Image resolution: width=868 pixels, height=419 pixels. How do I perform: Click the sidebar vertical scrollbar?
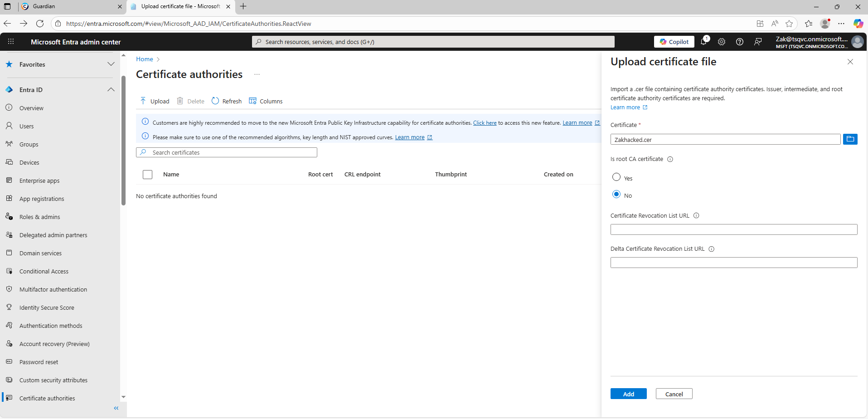[x=123, y=141]
